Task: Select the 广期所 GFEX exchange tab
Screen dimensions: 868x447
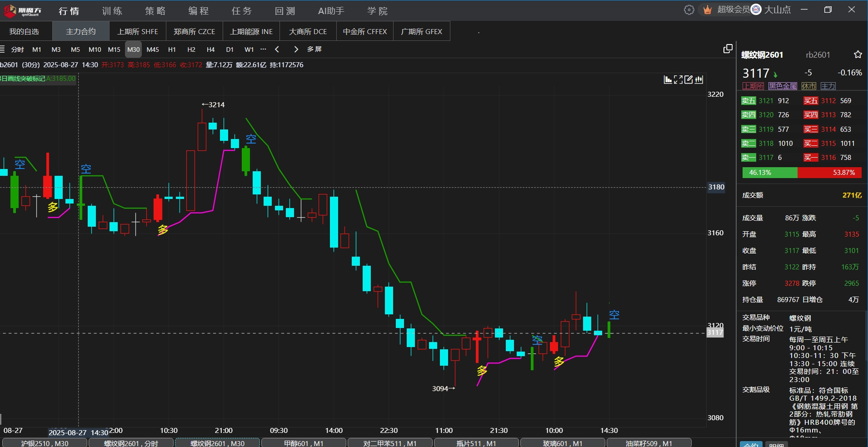Action: (422, 31)
